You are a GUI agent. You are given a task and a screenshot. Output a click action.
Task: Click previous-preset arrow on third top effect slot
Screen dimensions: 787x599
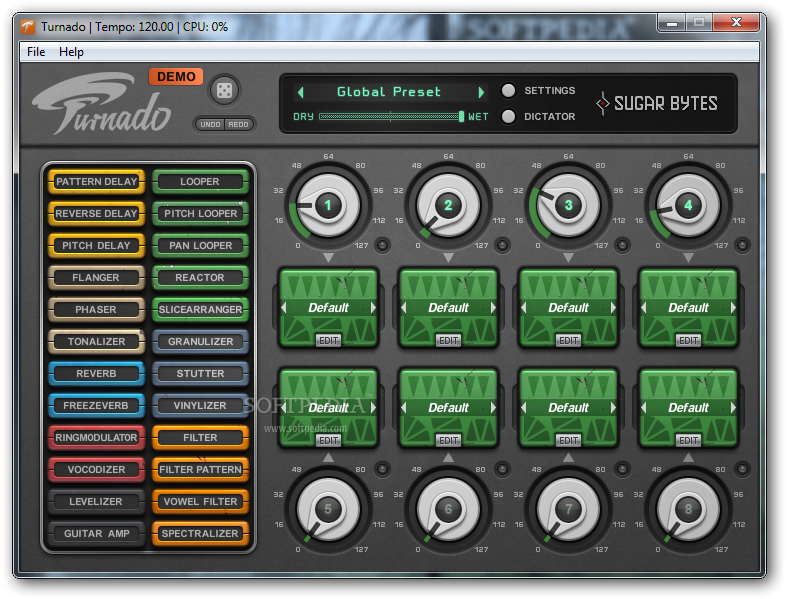(x=523, y=307)
